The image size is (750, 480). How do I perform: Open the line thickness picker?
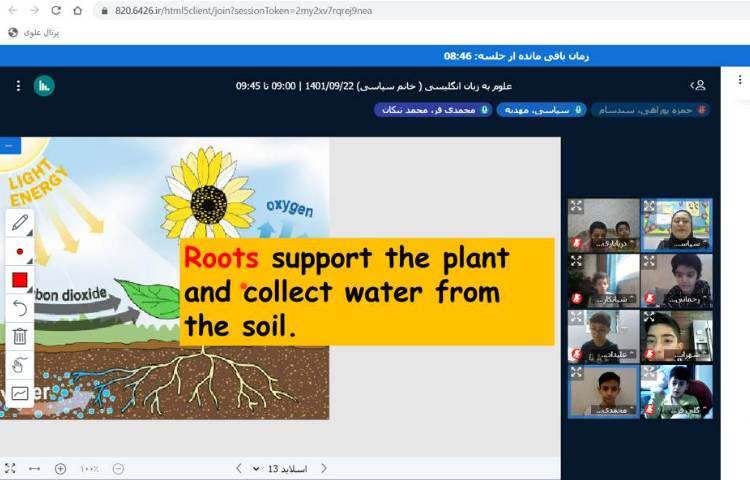pyautogui.click(x=20, y=252)
